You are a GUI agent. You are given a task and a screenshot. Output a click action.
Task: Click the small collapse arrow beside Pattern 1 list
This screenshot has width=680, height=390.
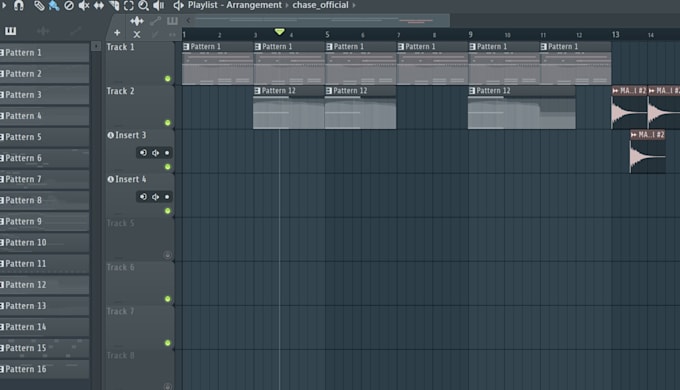click(96, 46)
